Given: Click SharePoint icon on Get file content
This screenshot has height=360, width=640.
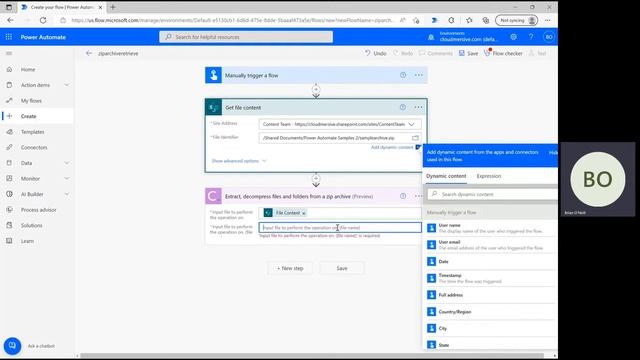Looking at the screenshot, I should pyautogui.click(x=213, y=107).
